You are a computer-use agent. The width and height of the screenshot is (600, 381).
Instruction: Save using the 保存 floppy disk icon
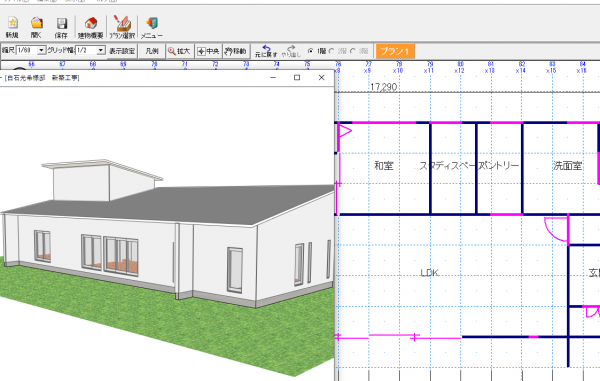click(x=61, y=27)
